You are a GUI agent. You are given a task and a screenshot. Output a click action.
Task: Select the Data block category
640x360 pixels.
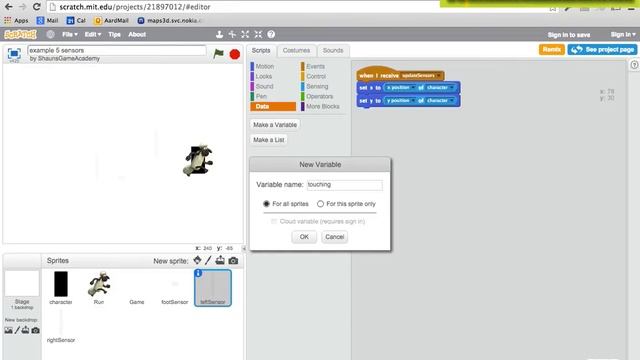tap(273, 106)
